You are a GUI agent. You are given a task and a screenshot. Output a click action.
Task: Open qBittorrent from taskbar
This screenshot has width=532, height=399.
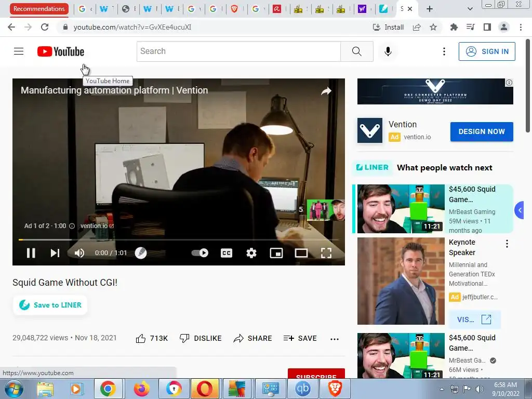click(302, 389)
